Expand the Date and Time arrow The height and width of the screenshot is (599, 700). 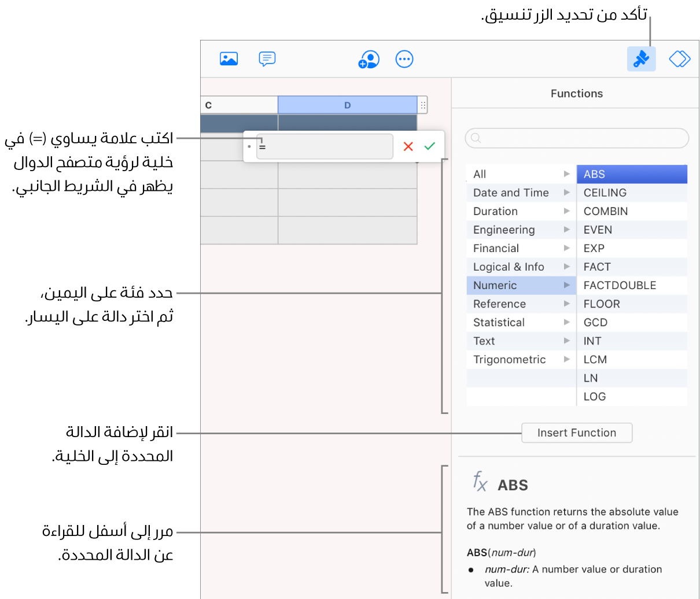pos(567,193)
